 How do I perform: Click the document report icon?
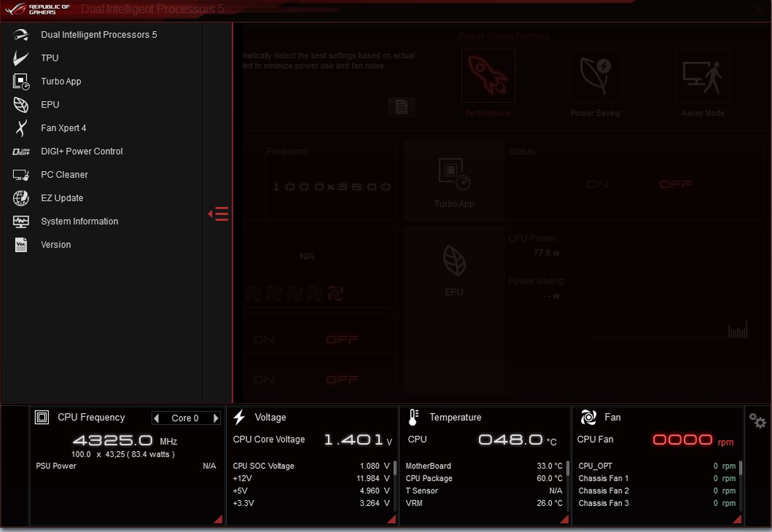[402, 106]
